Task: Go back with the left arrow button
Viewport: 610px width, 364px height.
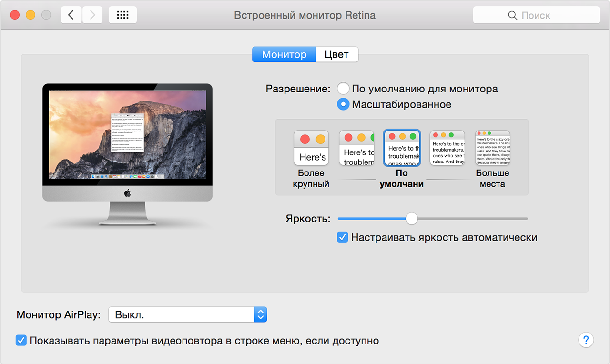Action: 71,15
